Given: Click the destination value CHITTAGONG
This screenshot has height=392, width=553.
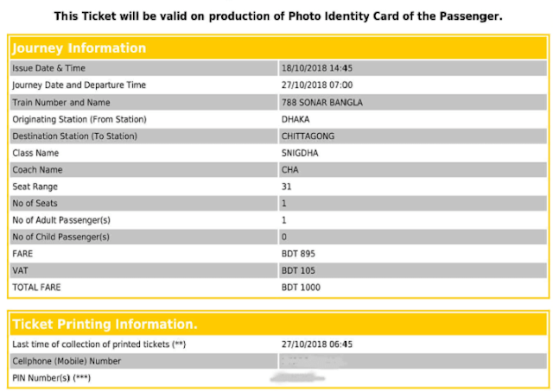Looking at the screenshot, I should 308,136.
